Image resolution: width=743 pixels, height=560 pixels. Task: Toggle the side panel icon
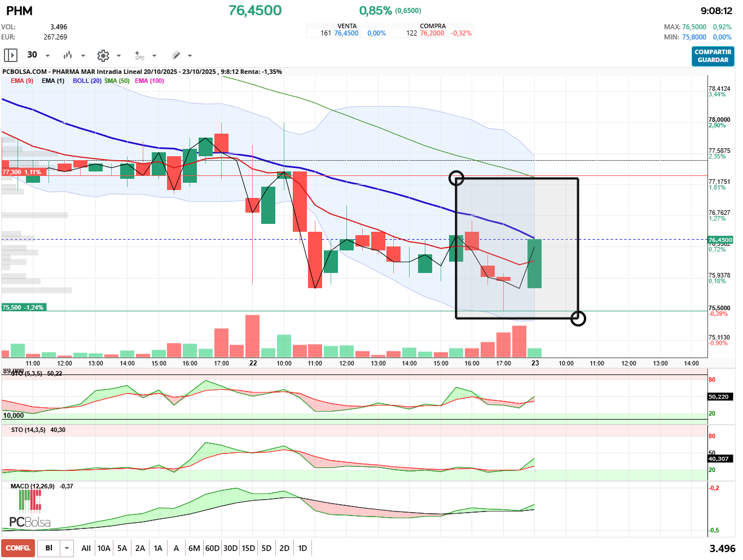(11, 55)
